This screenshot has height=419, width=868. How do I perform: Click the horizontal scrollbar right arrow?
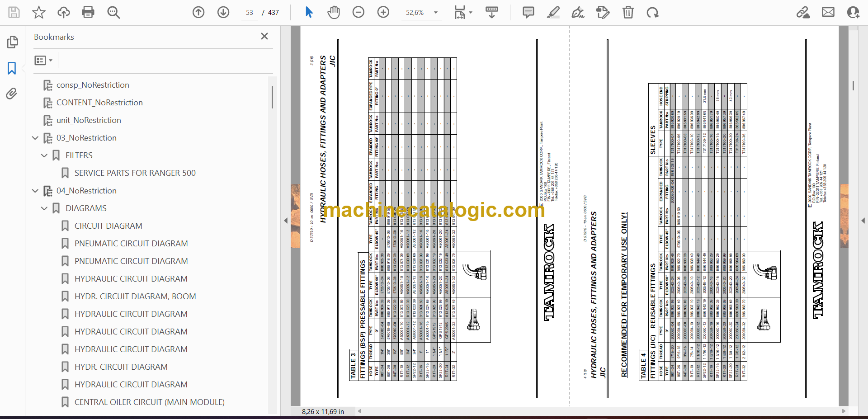(844, 411)
